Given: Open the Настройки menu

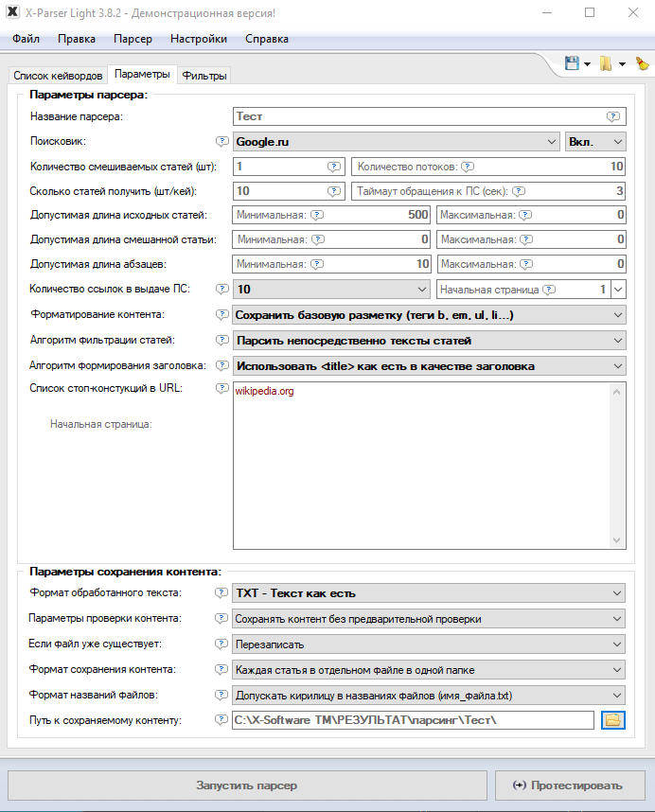Looking at the screenshot, I should 199,39.
